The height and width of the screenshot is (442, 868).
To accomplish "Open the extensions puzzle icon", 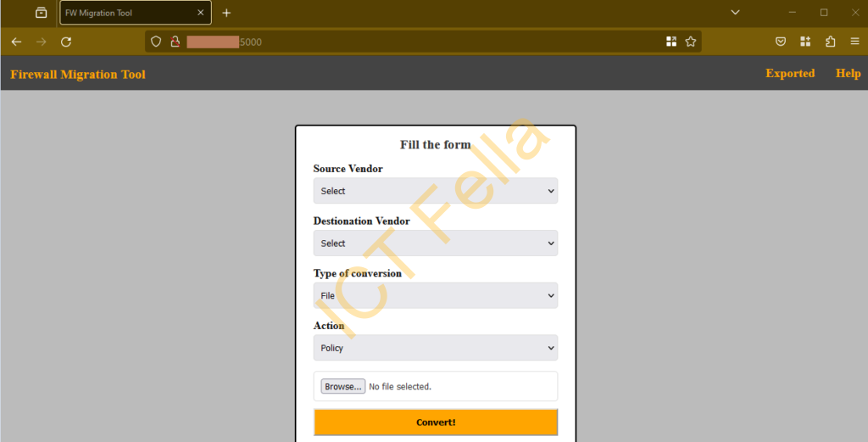I will click(831, 42).
